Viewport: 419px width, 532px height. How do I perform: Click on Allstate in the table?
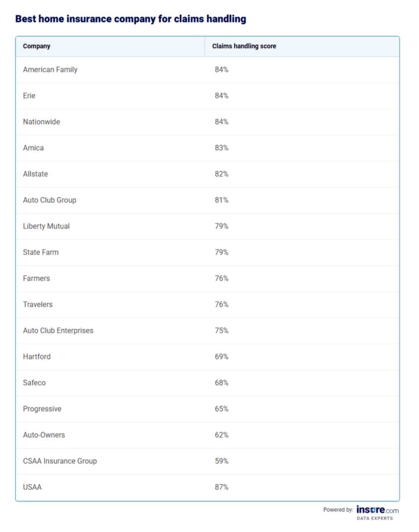(36, 174)
